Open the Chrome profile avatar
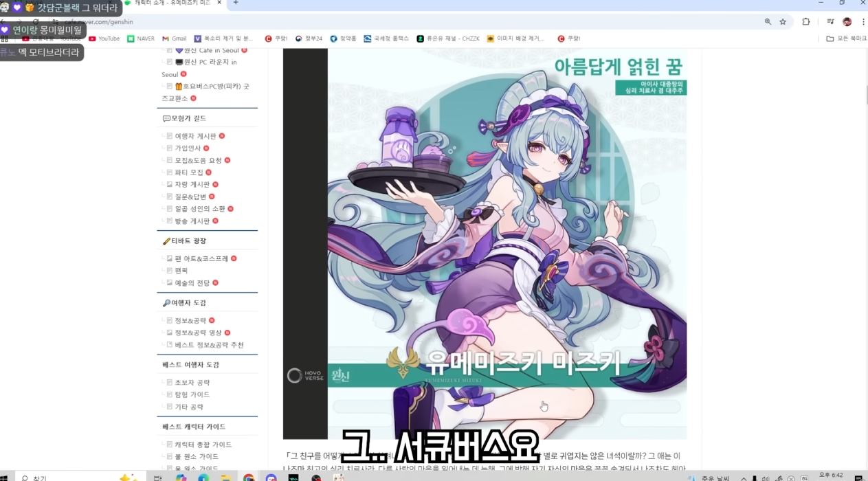The height and width of the screenshot is (481, 868). (x=847, y=22)
